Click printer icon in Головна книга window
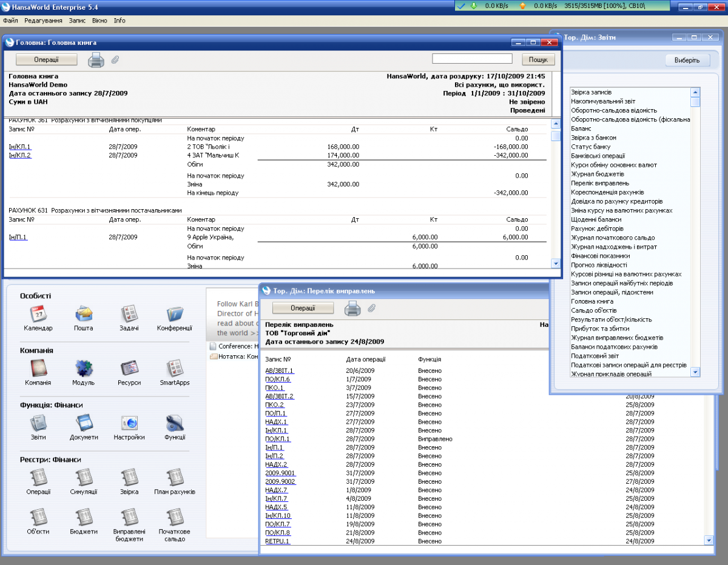The image size is (728, 565). pyautogui.click(x=96, y=59)
